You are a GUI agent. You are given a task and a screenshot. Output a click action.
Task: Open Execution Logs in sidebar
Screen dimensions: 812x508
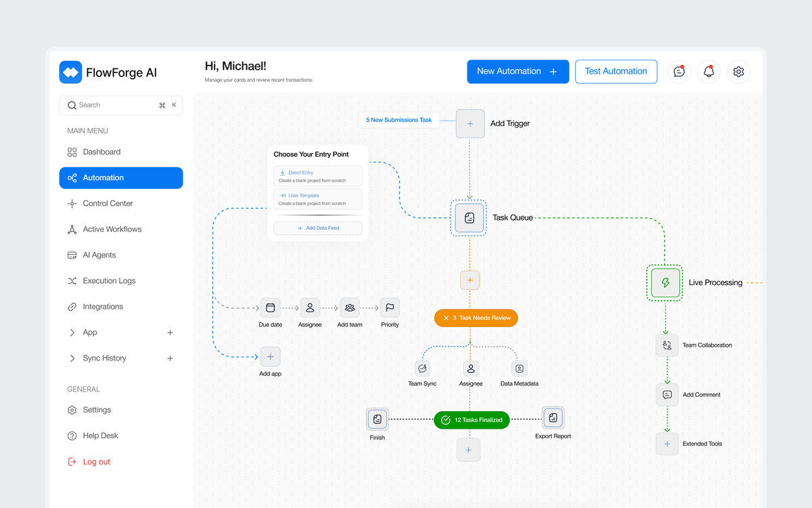point(121,280)
